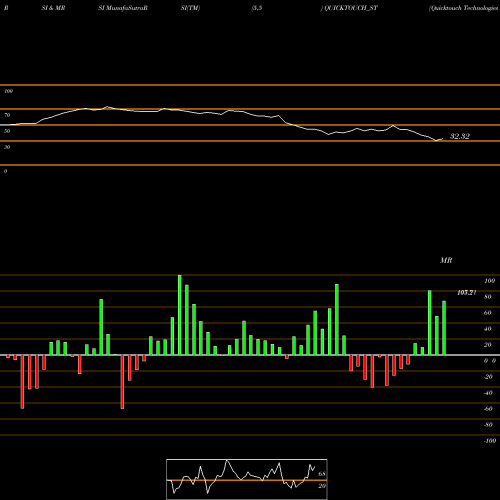Click the MR axis label -100
Screen dimensions: 500x500
coord(490,441)
